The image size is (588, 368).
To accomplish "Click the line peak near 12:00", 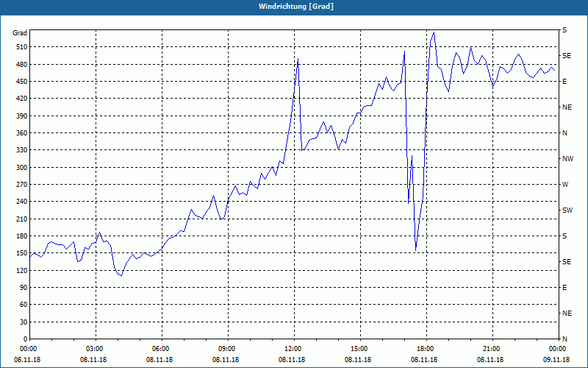I will click(x=298, y=59).
